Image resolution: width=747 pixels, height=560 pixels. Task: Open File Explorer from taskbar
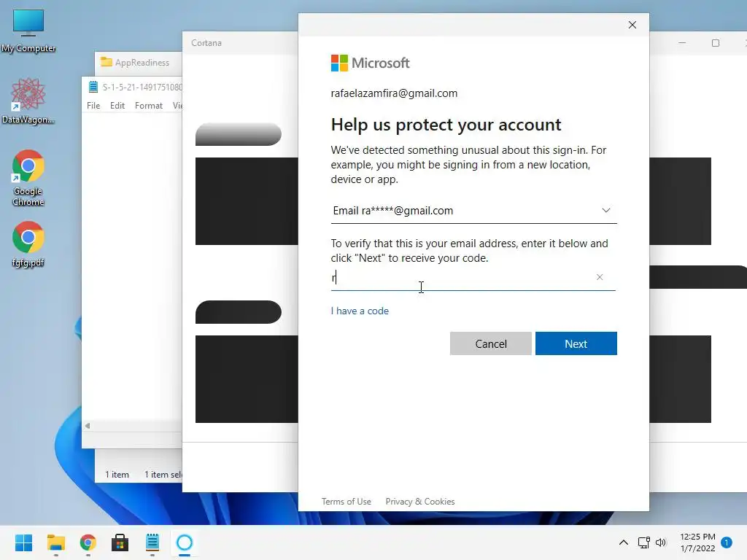tap(56, 542)
